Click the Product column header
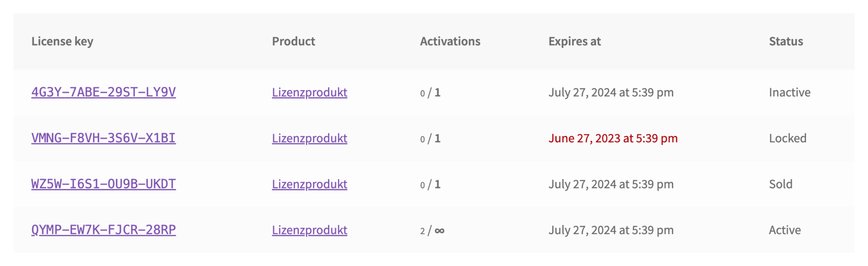 pos(293,41)
